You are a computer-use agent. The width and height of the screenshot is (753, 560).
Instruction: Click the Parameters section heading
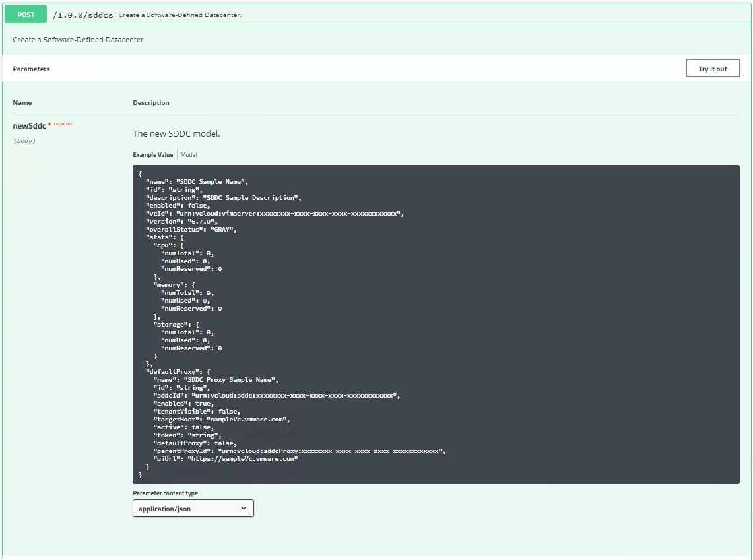pyautogui.click(x=31, y=69)
